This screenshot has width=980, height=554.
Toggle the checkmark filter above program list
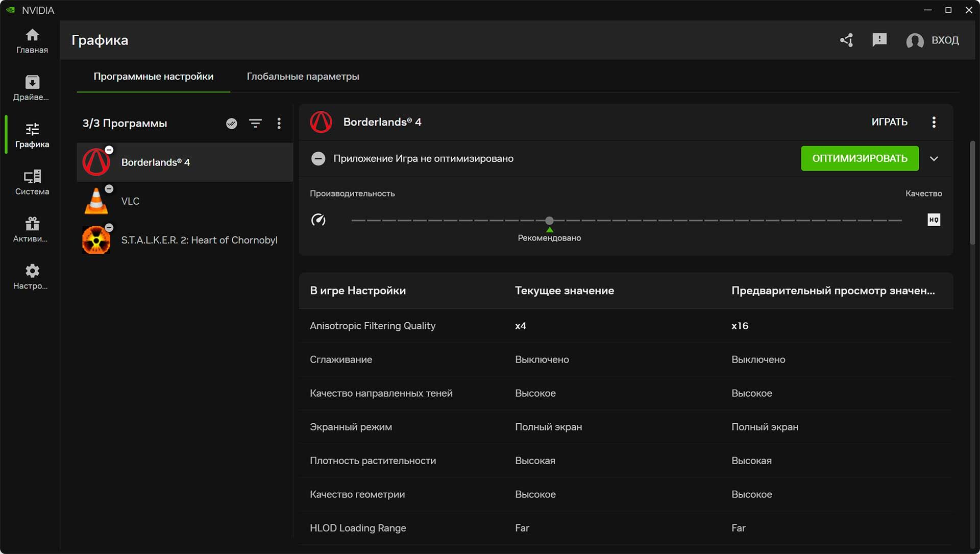[x=231, y=123]
